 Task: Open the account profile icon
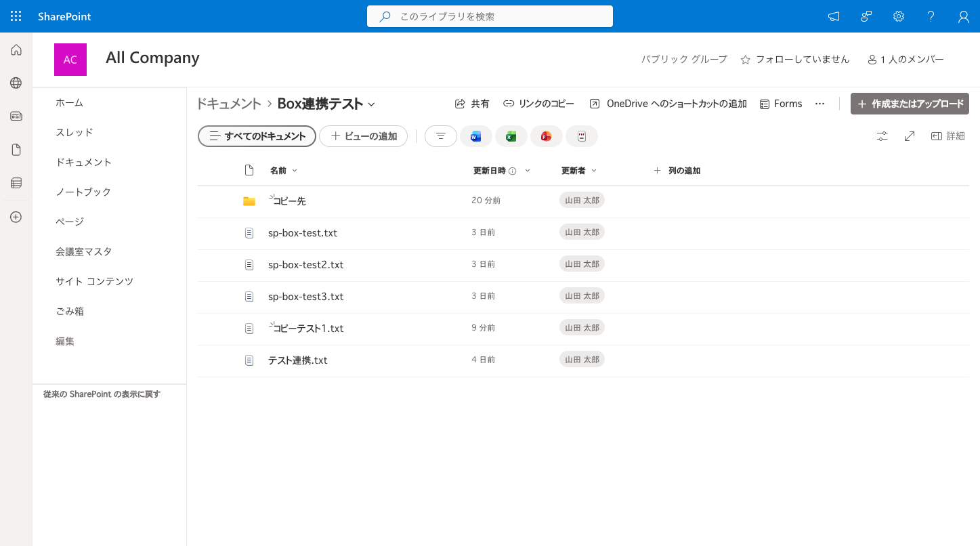tap(964, 16)
